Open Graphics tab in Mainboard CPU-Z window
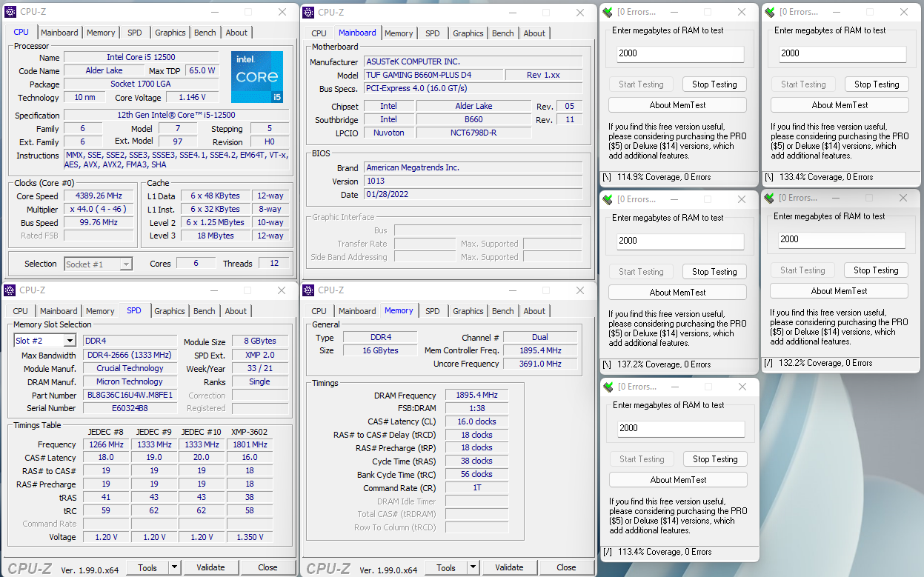 468,33
